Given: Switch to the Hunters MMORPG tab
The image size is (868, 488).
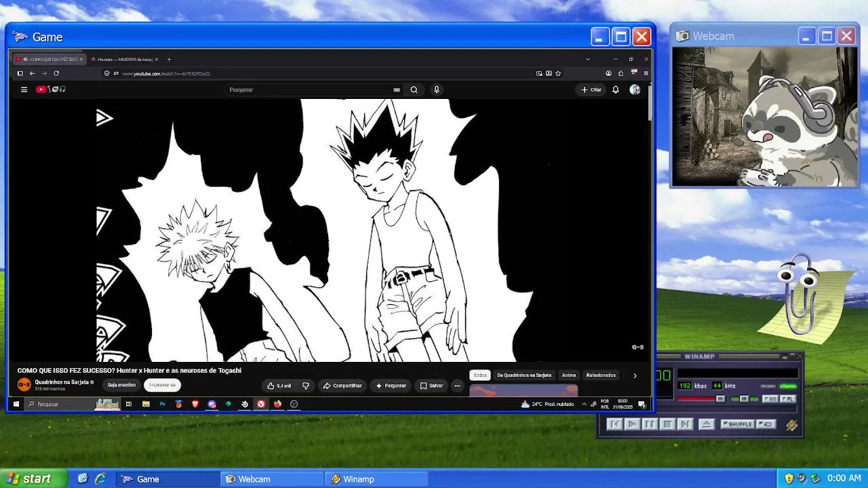Looking at the screenshot, I should point(125,59).
